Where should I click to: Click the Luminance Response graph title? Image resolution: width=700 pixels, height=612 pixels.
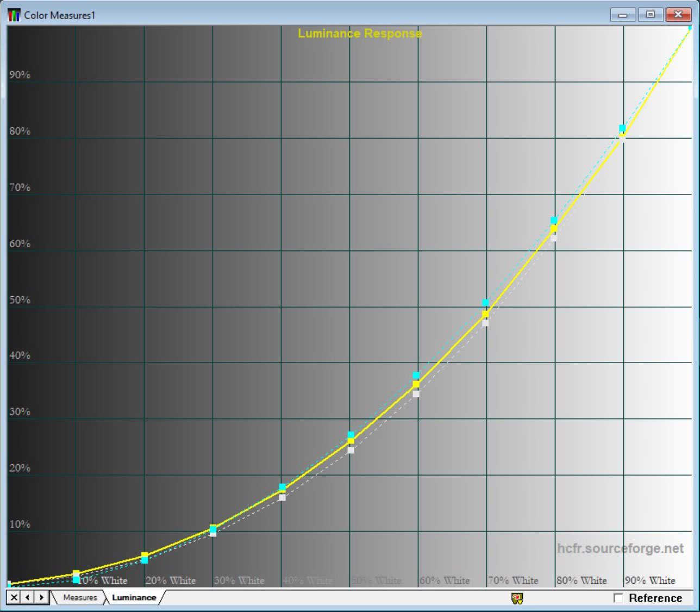pos(360,34)
